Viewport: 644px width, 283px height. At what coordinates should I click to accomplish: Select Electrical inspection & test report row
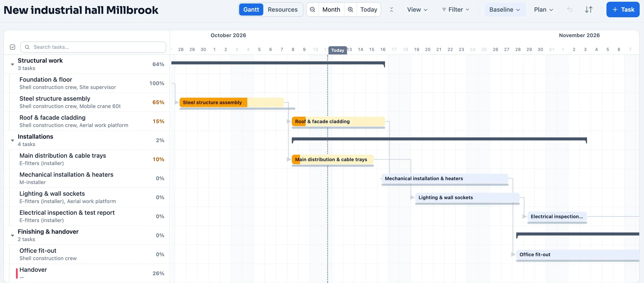tap(87, 216)
